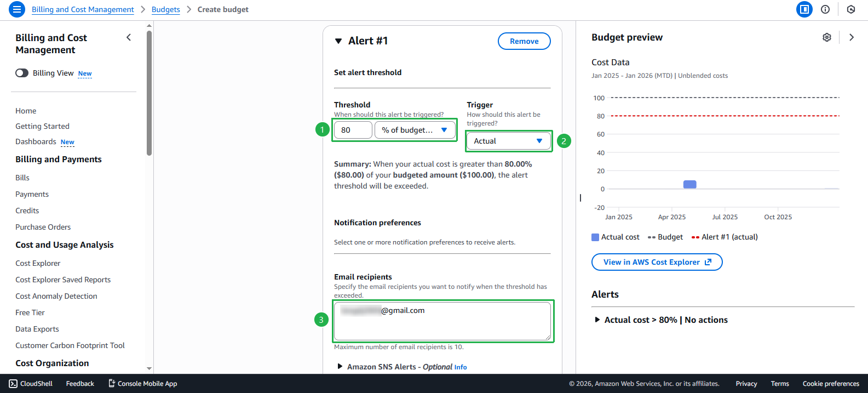Toggle Budget legend series
The height and width of the screenshot is (393, 868).
[665, 237]
